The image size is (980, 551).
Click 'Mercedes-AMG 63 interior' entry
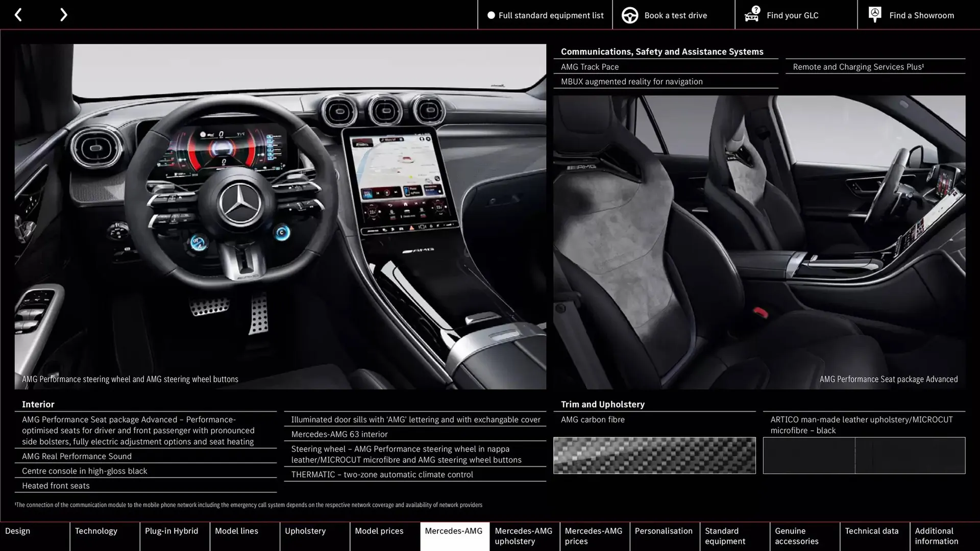[339, 434]
